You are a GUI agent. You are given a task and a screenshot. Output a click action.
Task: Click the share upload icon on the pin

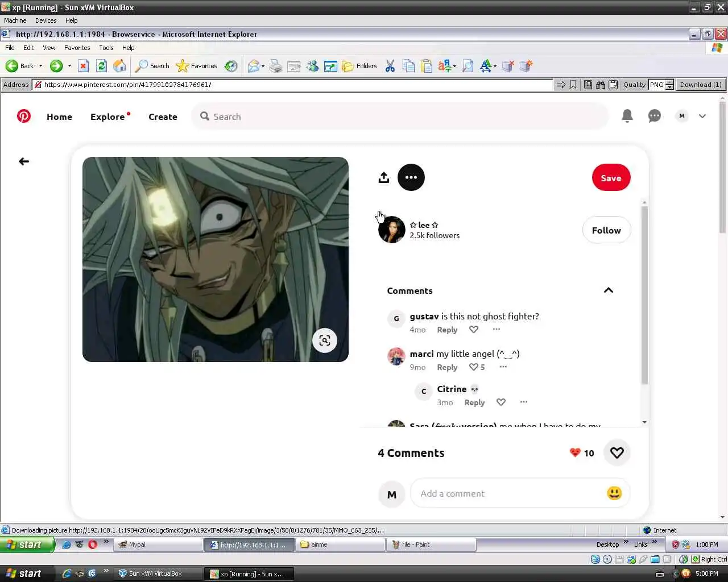pyautogui.click(x=384, y=177)
